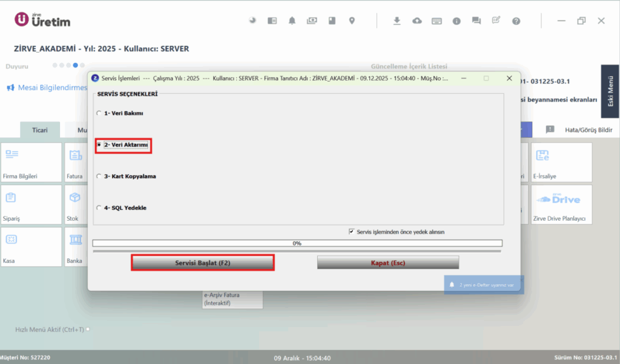Open the E-İrsaliye tile

561,162
